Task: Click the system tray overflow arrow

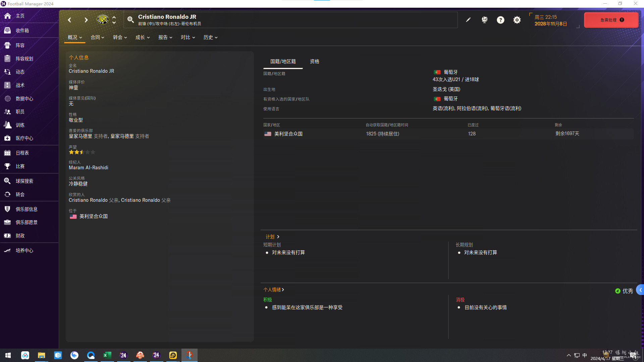Action: click(569, 355)
